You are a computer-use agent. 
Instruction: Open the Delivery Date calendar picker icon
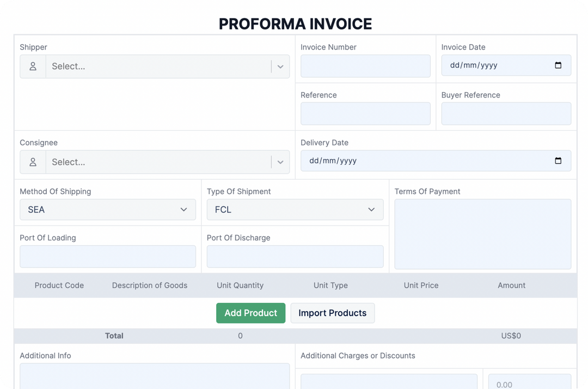[x=558, y=161]
